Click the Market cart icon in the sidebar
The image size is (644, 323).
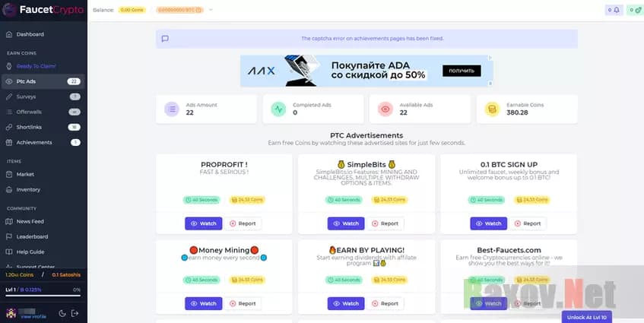(x=8, y=174)
